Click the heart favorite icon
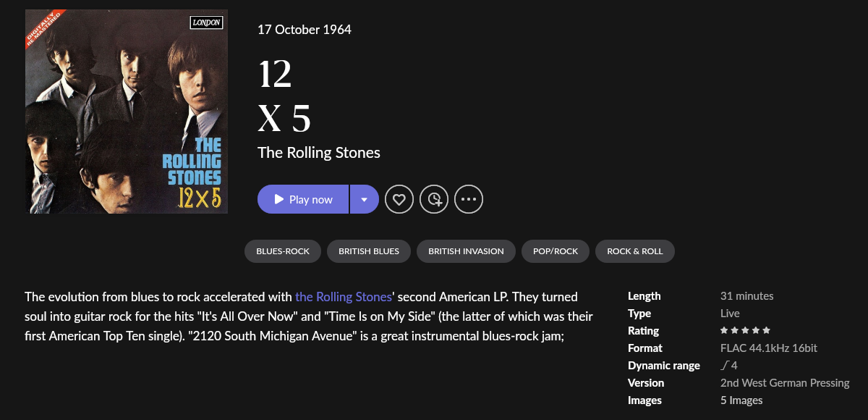The height and width of the screenshot is (420, 868). (x=399, y=199)
